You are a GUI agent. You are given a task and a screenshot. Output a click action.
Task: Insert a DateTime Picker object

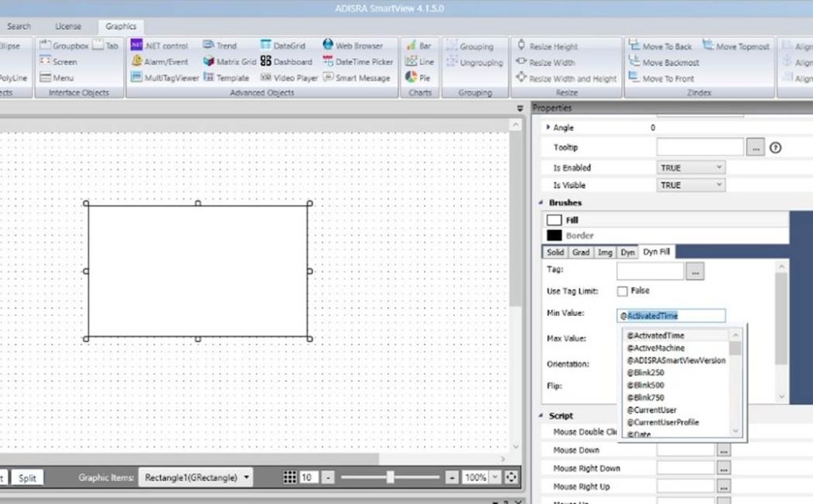(357, 62)
